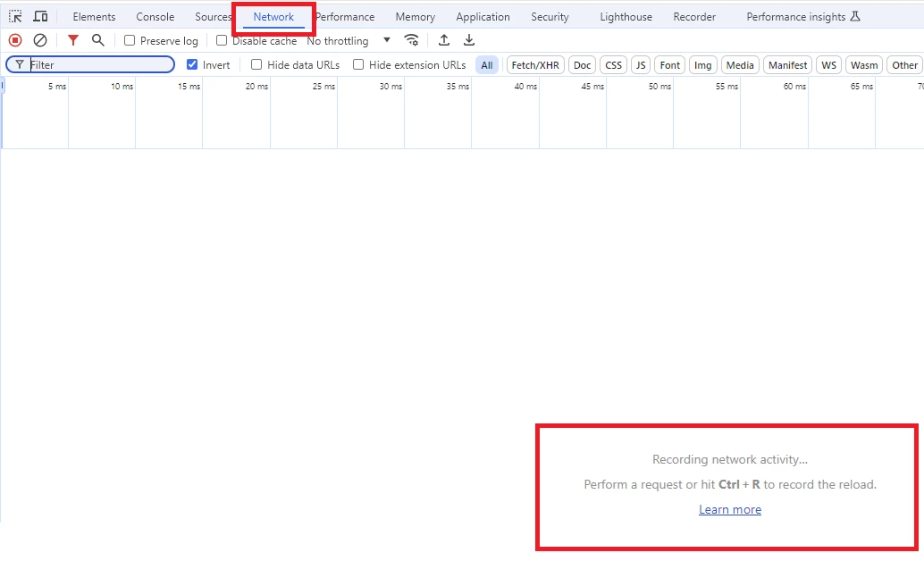Switch to the Security tab
The height and width of the screenshot is (561, 924).
[550, 17]
